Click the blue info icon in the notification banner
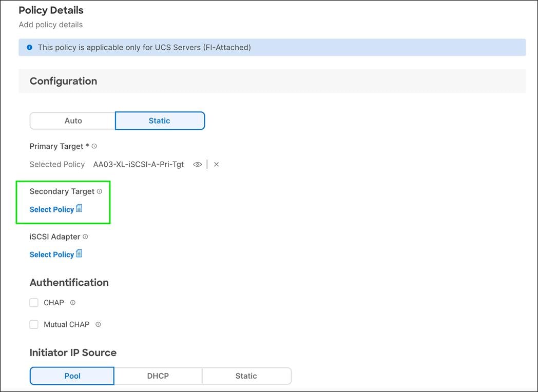Image resolution: width=538 pixels, height=392 pixels. point(29,47)
